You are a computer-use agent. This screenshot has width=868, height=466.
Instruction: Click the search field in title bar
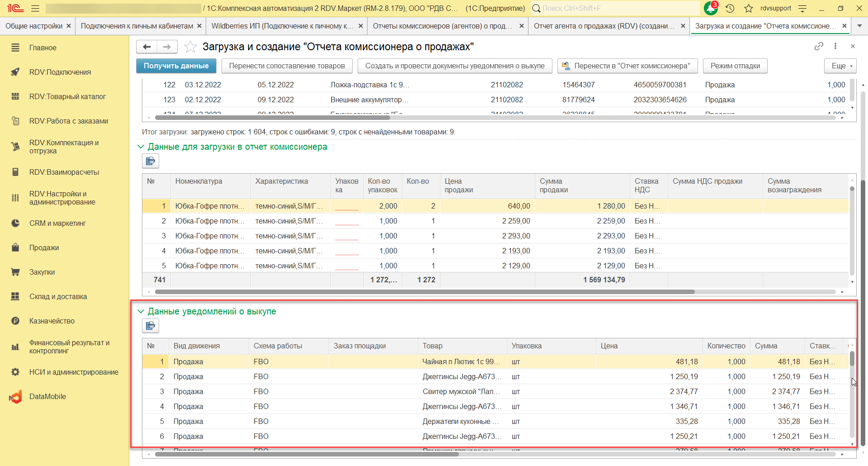(x=615, y=8)
